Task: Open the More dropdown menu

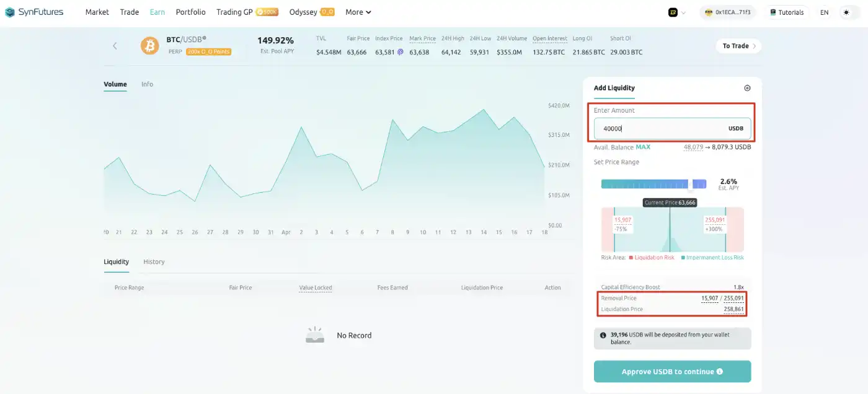Action: [x=358, y=12]
